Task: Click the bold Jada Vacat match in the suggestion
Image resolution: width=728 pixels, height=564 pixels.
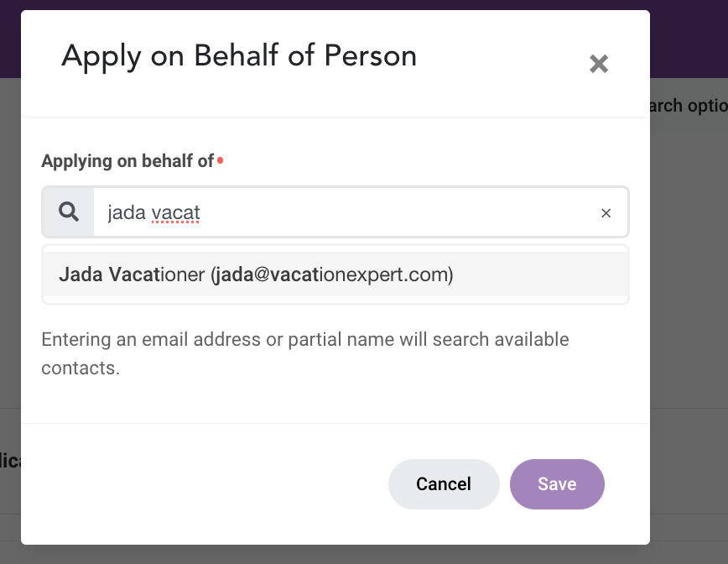Action: [109, 274]
